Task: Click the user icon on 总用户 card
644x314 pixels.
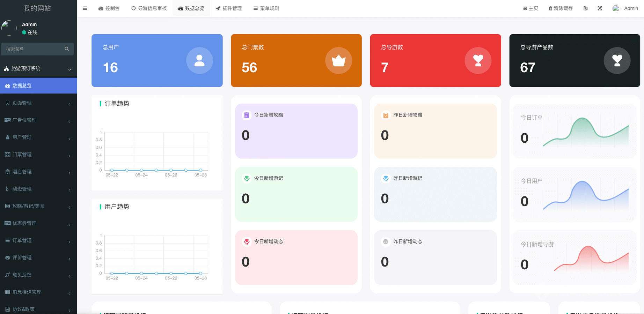Action: 199,61
